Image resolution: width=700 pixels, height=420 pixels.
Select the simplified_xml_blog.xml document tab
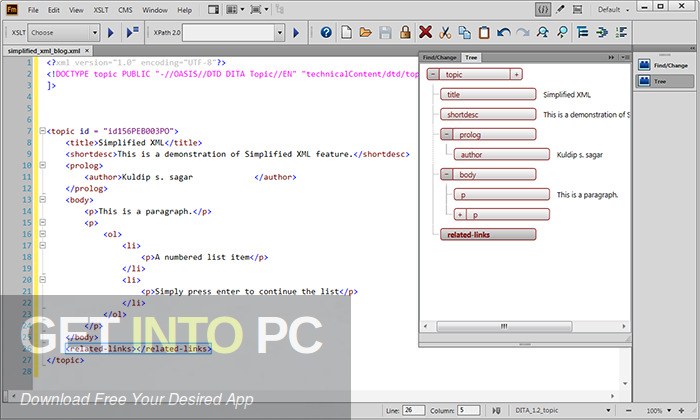click(48, 51)
